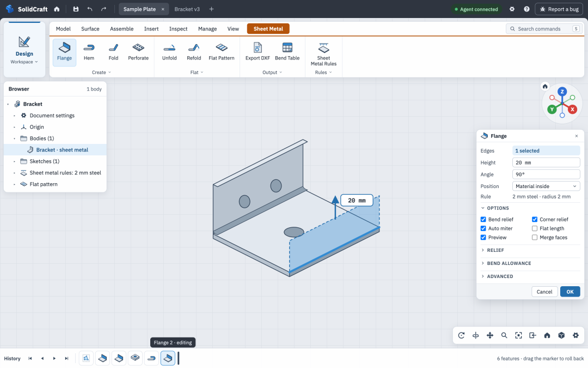Save the document with the floppy icon
588x368 pixels.
(x=76, y=9)
